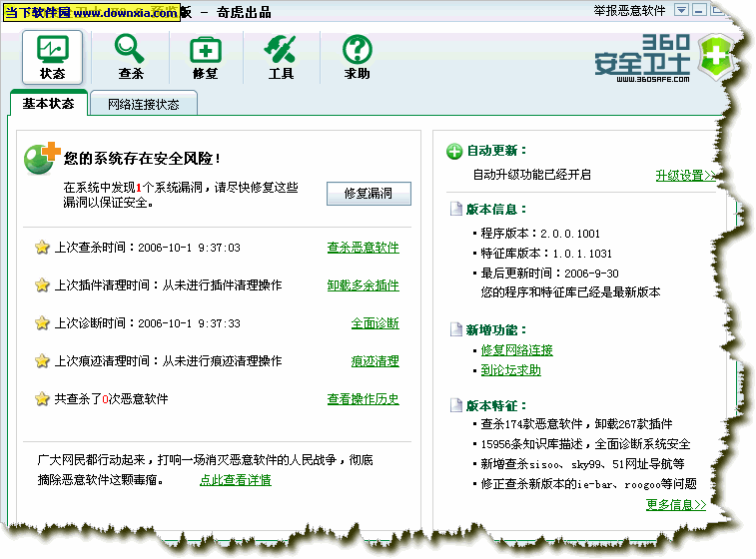Click star beside 共查杀了0次恶意软件

coord(42,398)
